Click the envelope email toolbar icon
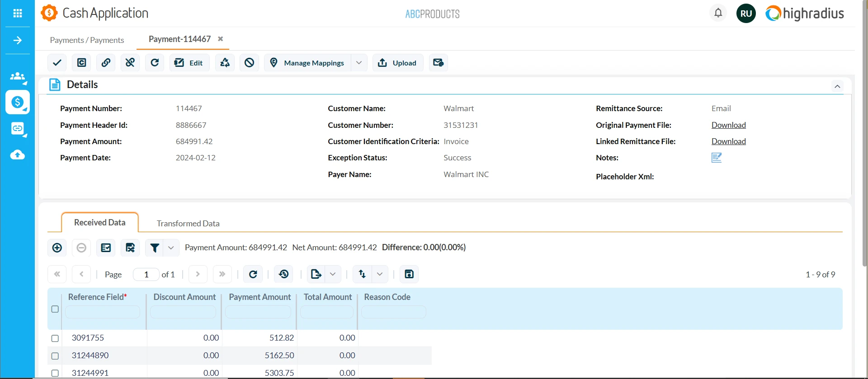The width and height of the screenshot is (868, 379). (439, 63)
